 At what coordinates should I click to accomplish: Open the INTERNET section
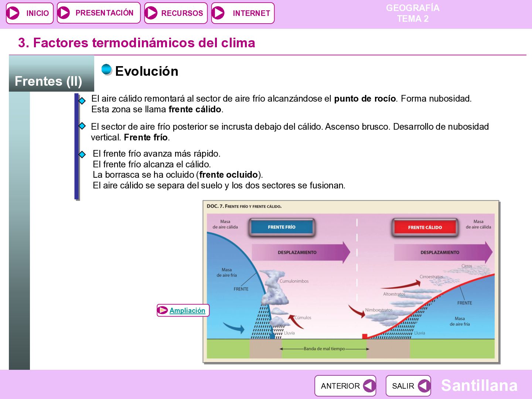[x=243, y=13]
